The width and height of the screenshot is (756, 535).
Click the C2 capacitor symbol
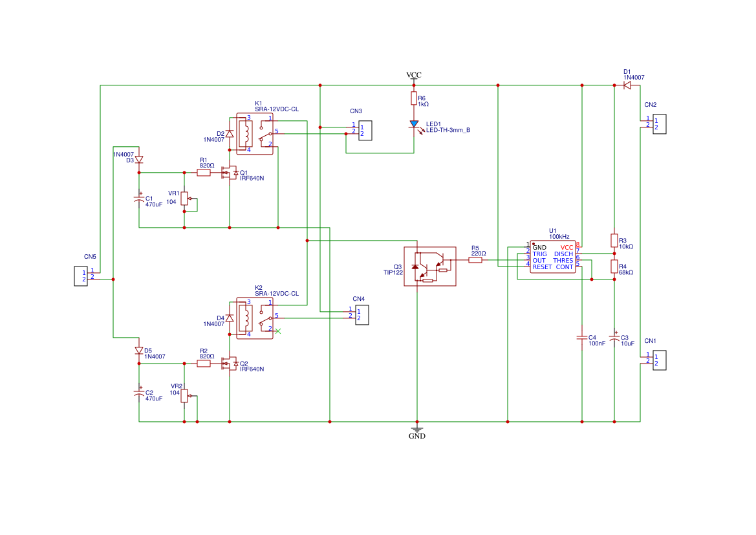tap(139, 393)
